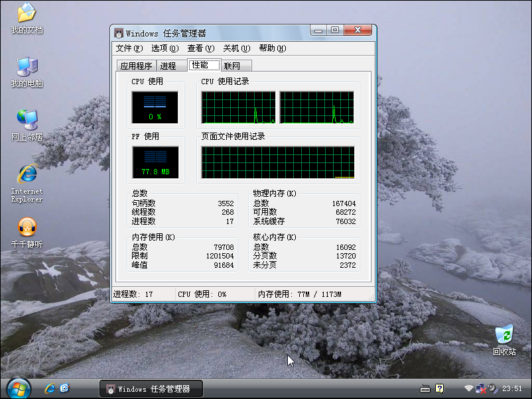This screenshot has height=399, width=532.
Task: Open the 选项(O) menu
Action: pyautogui.click(x=165, y=48)
